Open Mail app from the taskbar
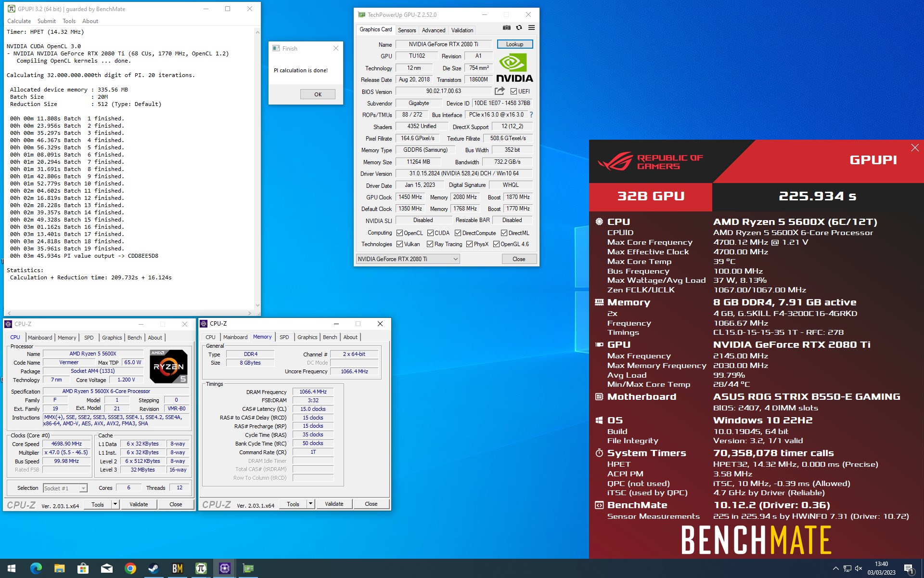 [x=106, y=568]
